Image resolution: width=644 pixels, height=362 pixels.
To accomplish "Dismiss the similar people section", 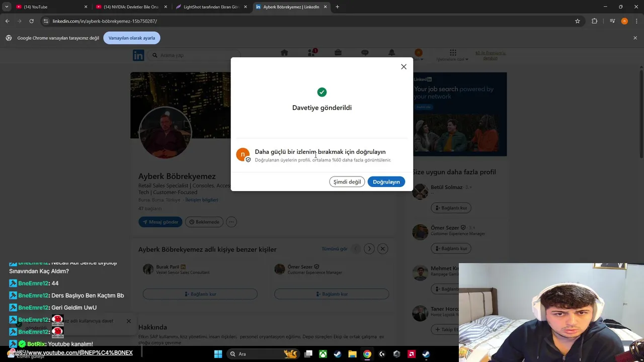I will tap(383, 248).
